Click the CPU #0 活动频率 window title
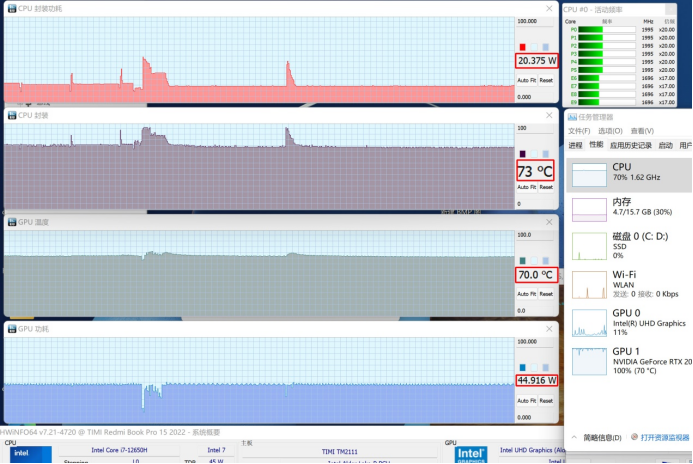The height and width of the screenshot is (464, 693). click(x=593, y=9)
